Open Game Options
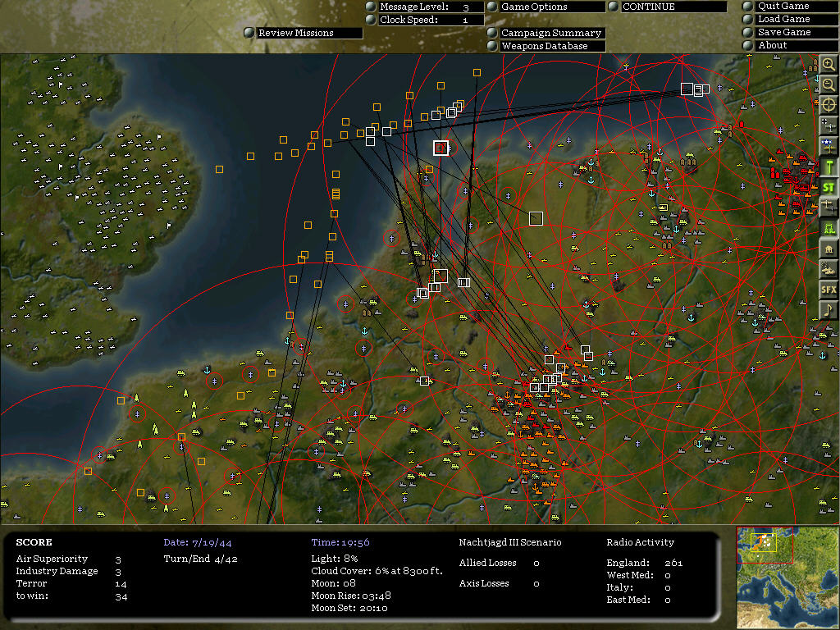The height and width of the screenshot is (630, 840). pos(552,7)
